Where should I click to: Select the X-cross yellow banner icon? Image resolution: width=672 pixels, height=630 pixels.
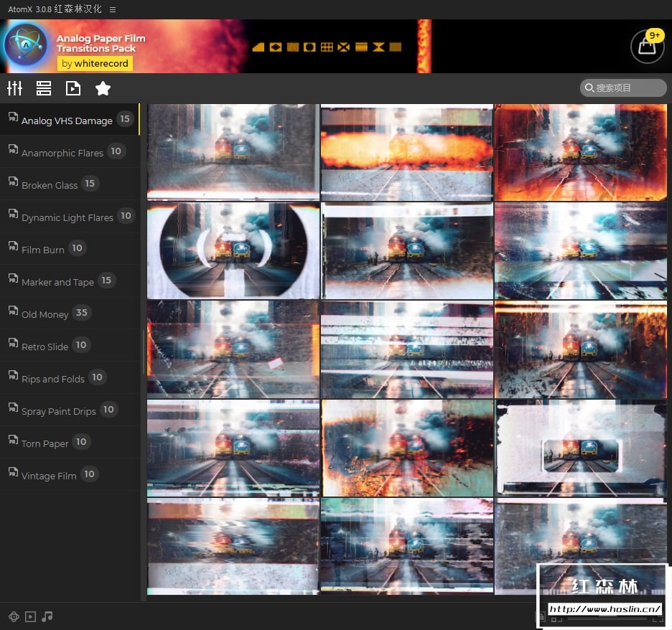tap(344, 47)
